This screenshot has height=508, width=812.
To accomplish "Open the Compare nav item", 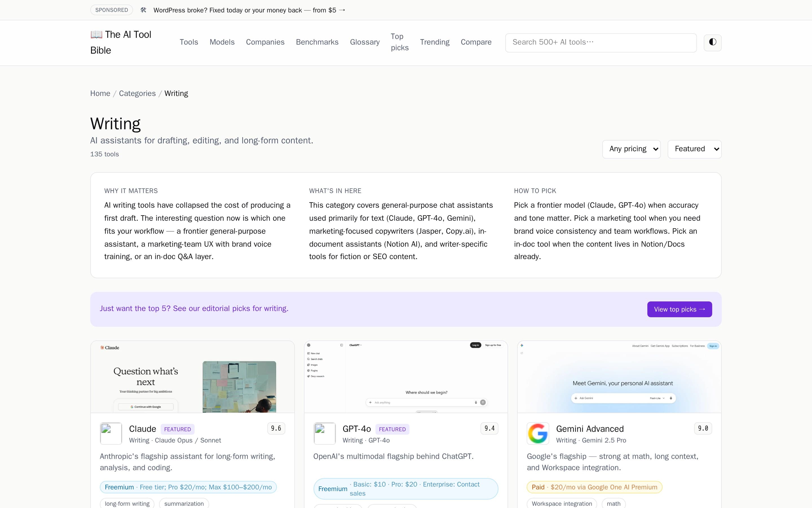I will (476, 42).
